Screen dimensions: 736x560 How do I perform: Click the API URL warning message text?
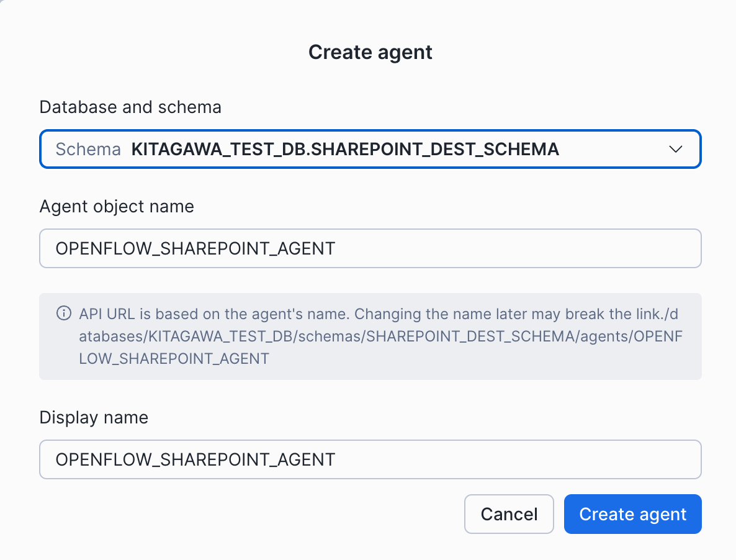click(x=372, y=313)
